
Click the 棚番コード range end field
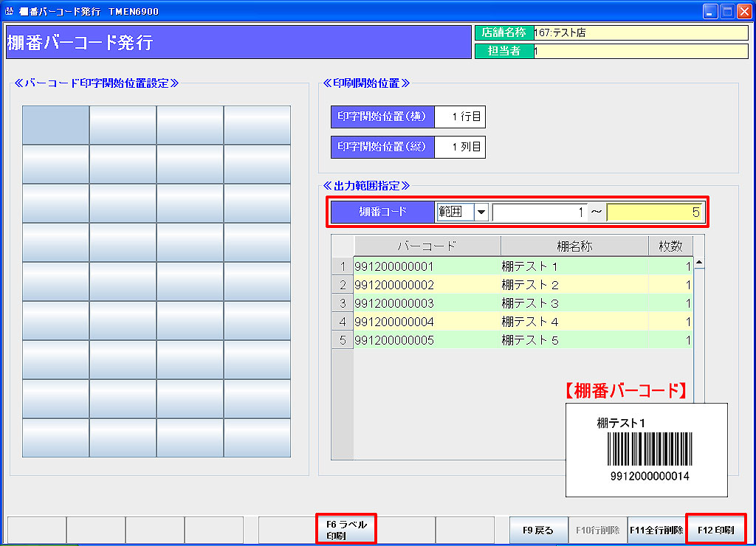click(654, 212)
